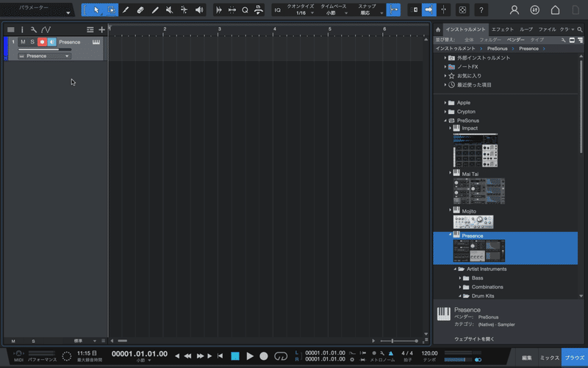Expand the Crypton vendor folder
This screenshot has width=588, height=368.
click(445, 112)
